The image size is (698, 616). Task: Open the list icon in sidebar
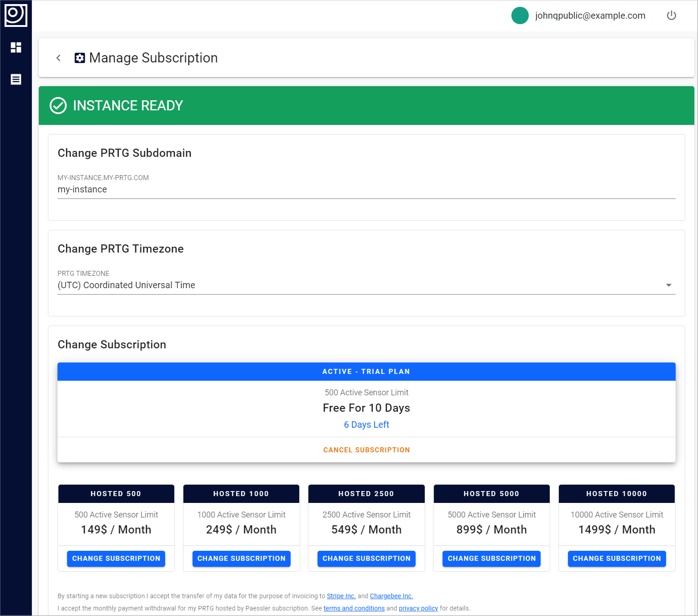pyautogui.click(x=16, y=79)
